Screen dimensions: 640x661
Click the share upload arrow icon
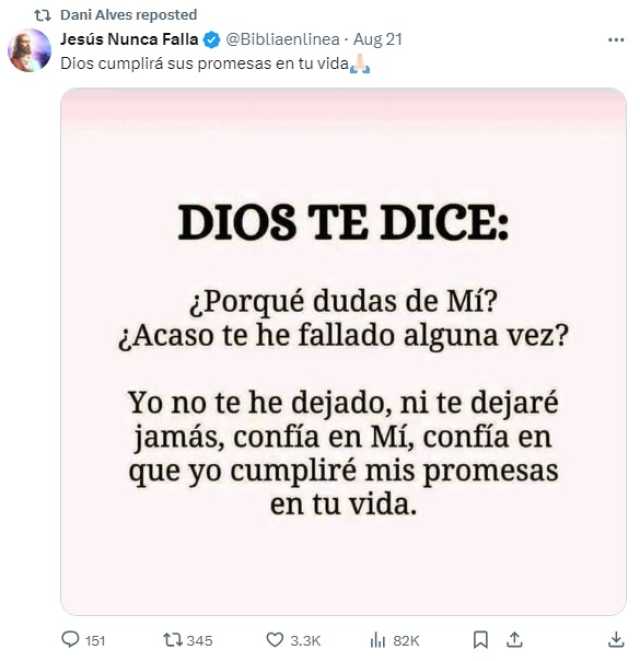pos(514,640)
